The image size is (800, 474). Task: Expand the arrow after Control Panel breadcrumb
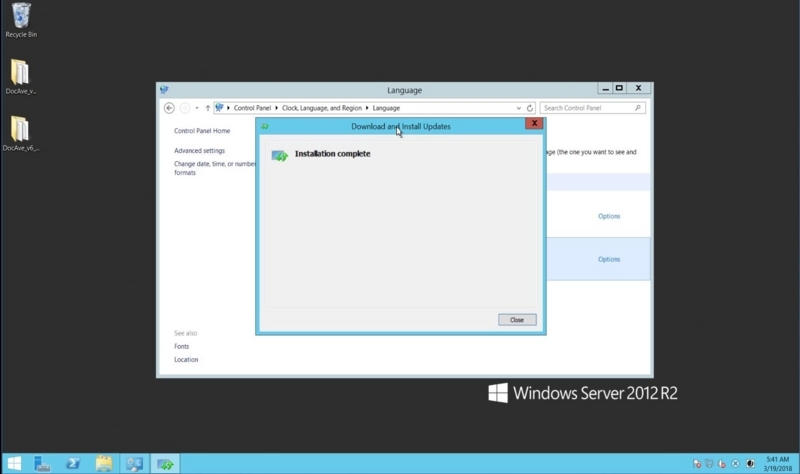277,108
